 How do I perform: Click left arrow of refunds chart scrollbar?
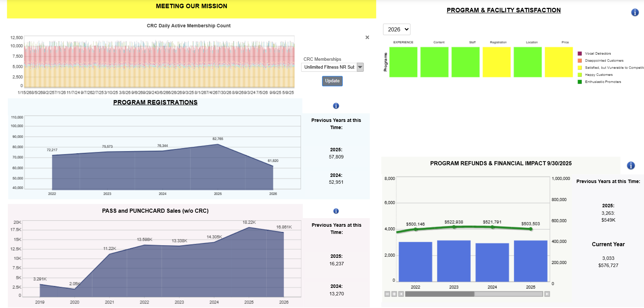401,294
